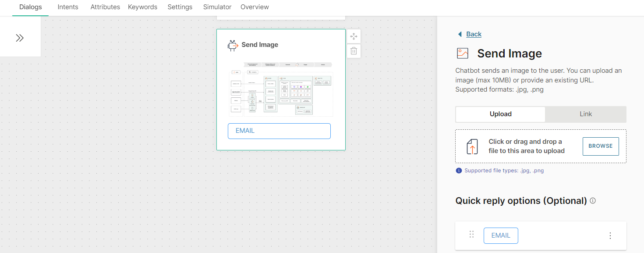644x253 pixels.
Task: Open the Intents tab
Action: tap(68, 7)
